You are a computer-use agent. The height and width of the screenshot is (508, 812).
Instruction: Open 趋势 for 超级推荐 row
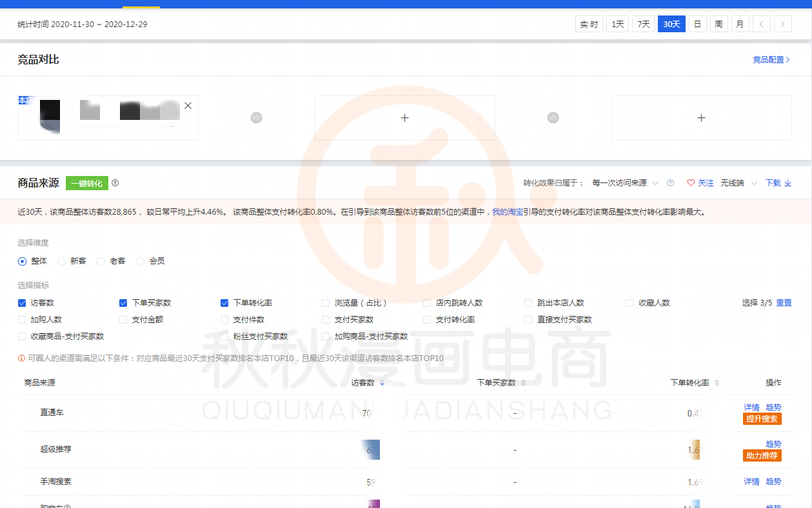coord(773,444)
